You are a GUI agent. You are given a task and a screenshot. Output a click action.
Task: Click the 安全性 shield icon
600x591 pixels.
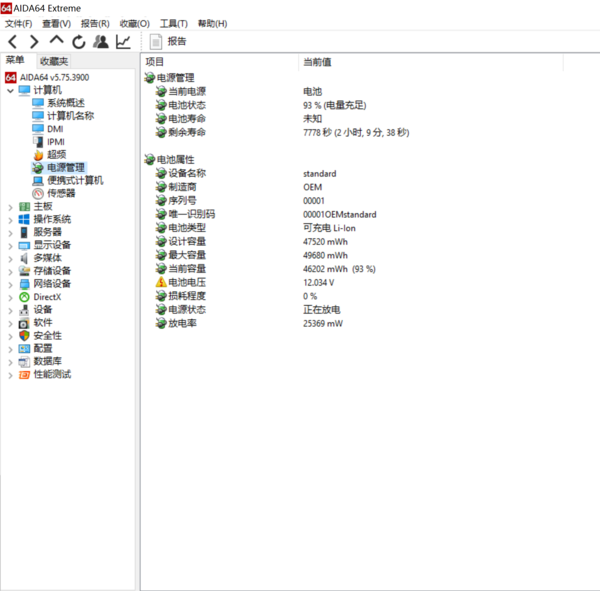[24, 336]
